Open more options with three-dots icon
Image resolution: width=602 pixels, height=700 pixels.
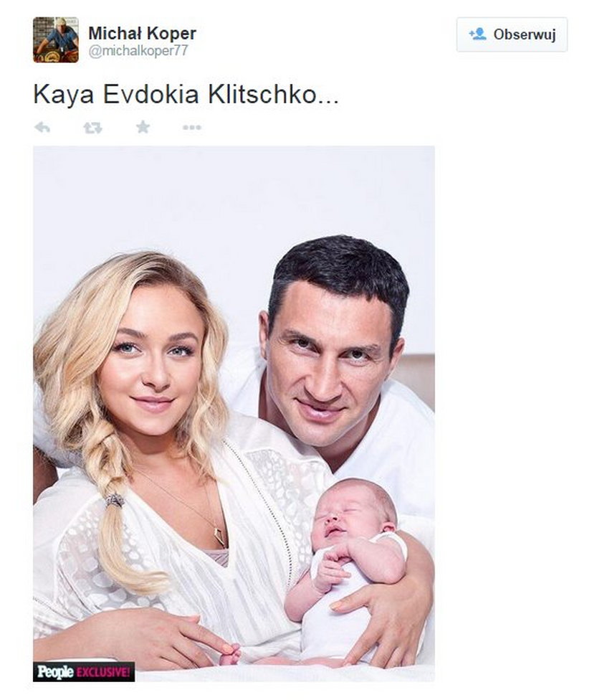pos(192,128)
